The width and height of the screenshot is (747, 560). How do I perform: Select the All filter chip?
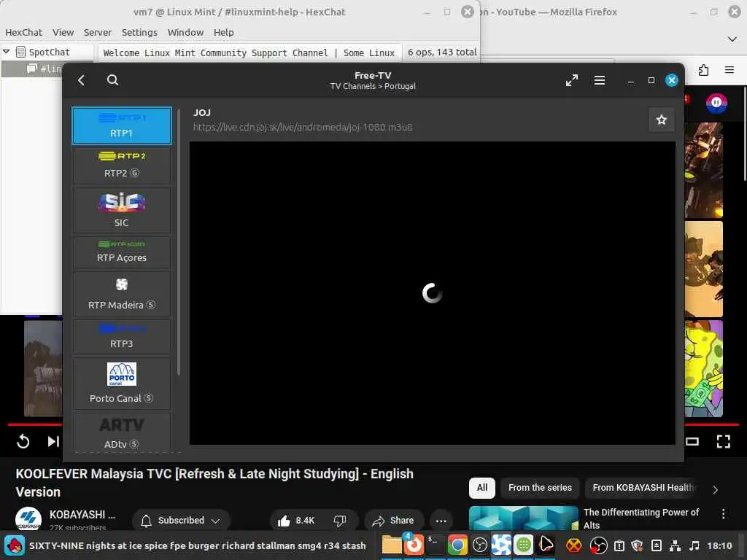481,488
